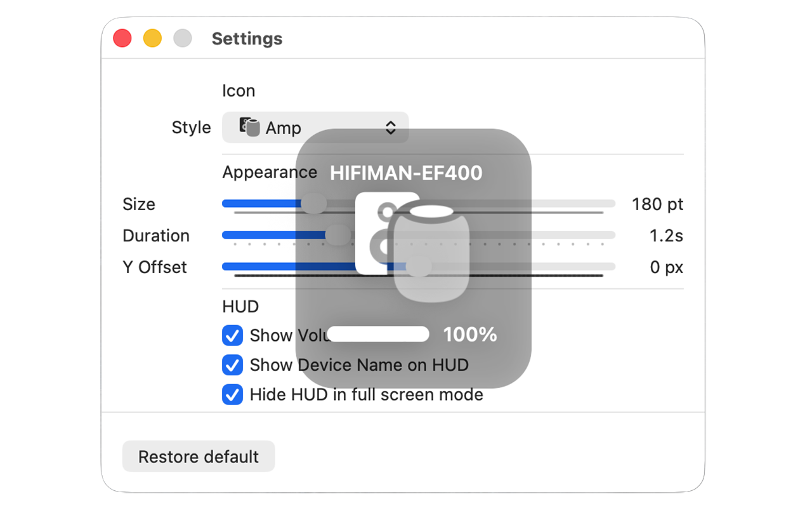Viewport: 812px width, 508px height.
Task: Click the Y Offset slider knob
Action: pos(419,267)
